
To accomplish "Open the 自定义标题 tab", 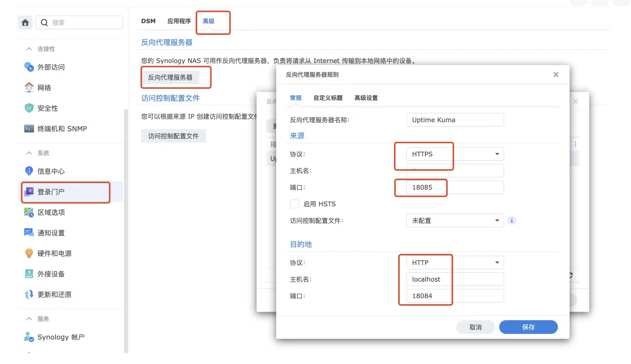I will (x=328, y=98).
